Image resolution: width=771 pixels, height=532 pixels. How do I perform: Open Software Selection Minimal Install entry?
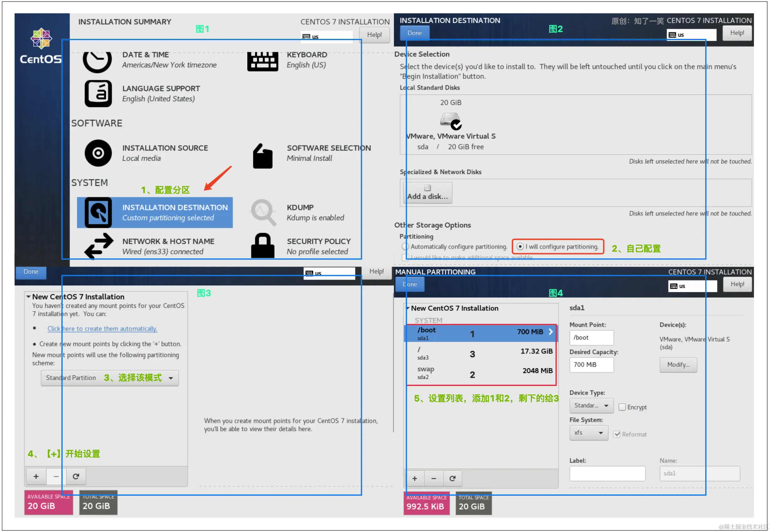(312, 153)
